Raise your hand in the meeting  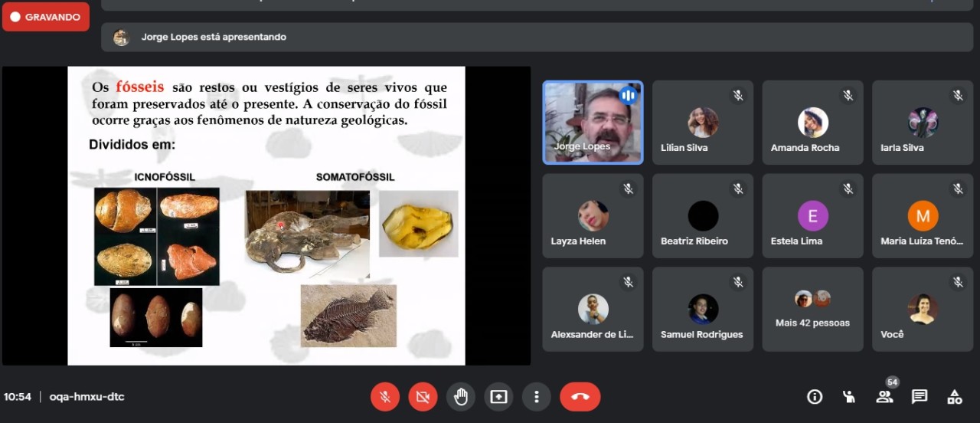(461, 397)
